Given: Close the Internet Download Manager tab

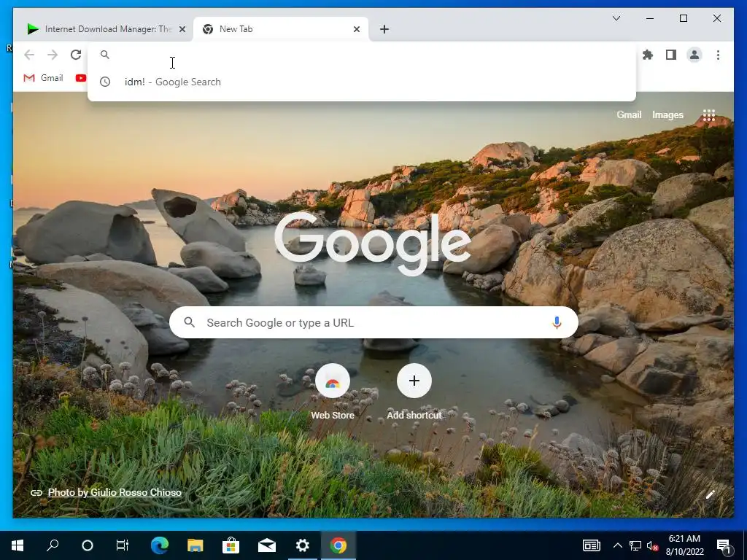Looking at the screenshot, I should tap(182, 29).
